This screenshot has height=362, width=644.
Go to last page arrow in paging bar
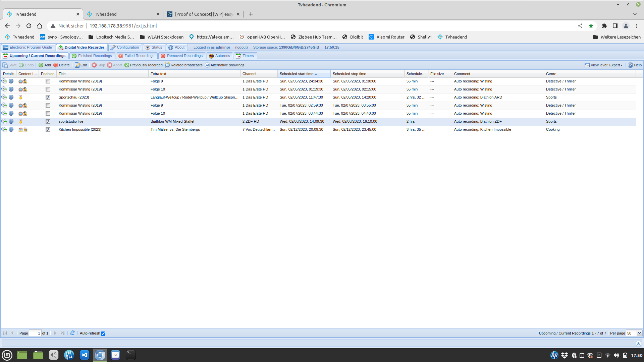63,333
